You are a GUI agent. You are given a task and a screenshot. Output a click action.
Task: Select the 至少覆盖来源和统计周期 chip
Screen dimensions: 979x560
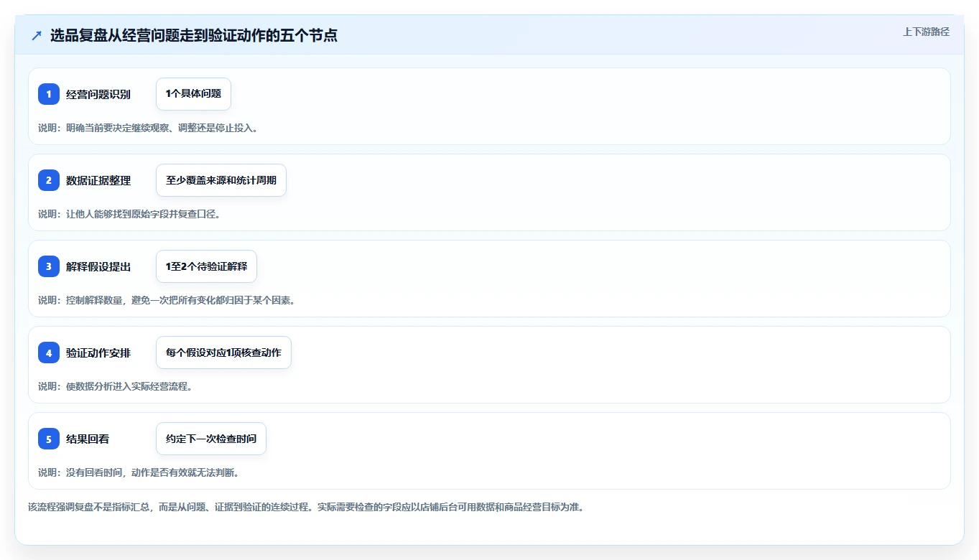(221, 180)
